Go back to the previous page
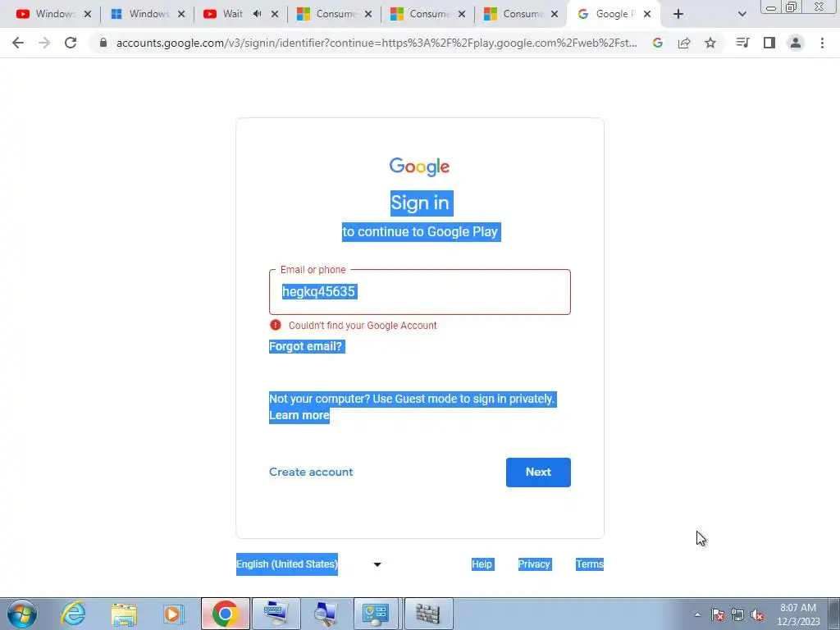The height and width of the screenshot is (630, 840). (x=18, y=43)
